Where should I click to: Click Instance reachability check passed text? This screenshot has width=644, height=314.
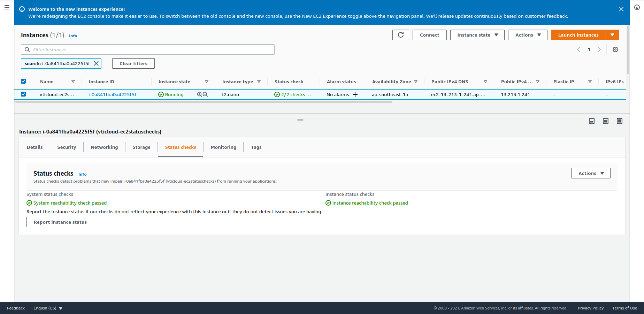(x=370, y=203)
